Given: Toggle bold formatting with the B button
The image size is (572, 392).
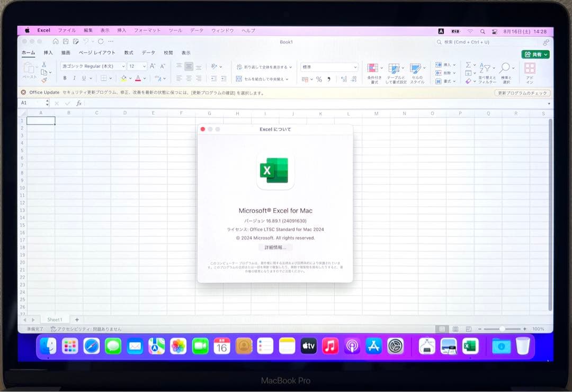Looking at the screenshot, I should coord(64,78).
